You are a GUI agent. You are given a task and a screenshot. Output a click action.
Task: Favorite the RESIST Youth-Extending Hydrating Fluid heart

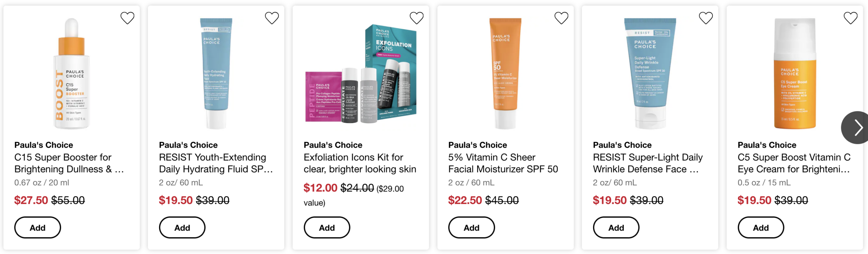(272, 18)
